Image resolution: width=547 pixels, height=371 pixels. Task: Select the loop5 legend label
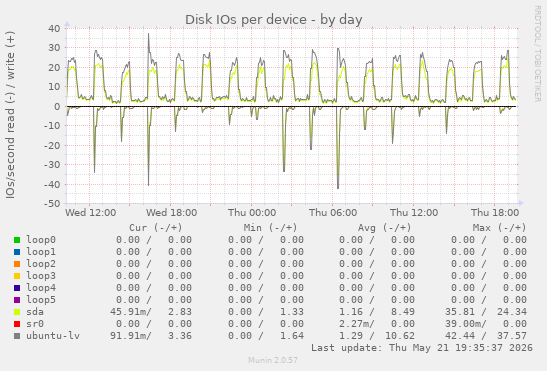click(x=41, y=300)
